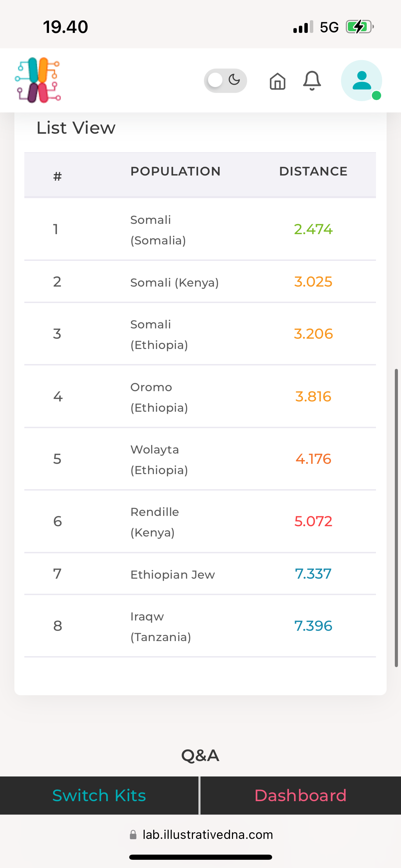Tap the green 2.474 distance value
The width and height of the screenshot is (401, 868).
tap(313, 229)
